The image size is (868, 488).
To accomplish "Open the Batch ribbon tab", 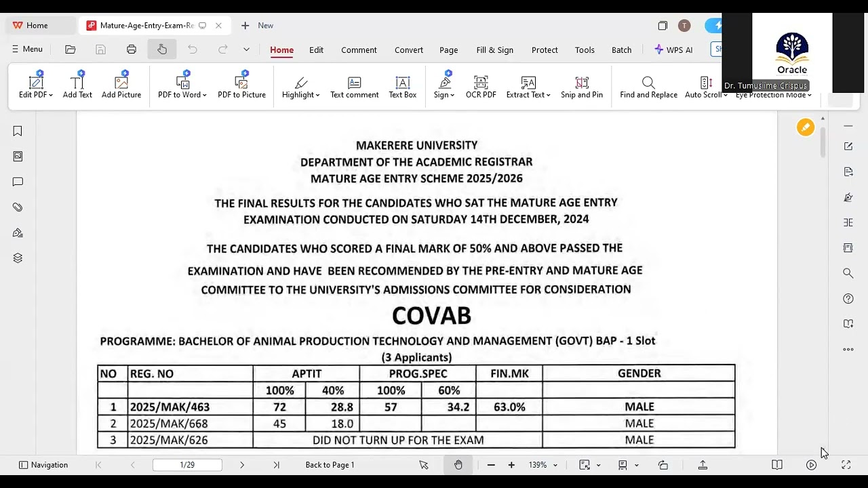I will click(622, 50).
